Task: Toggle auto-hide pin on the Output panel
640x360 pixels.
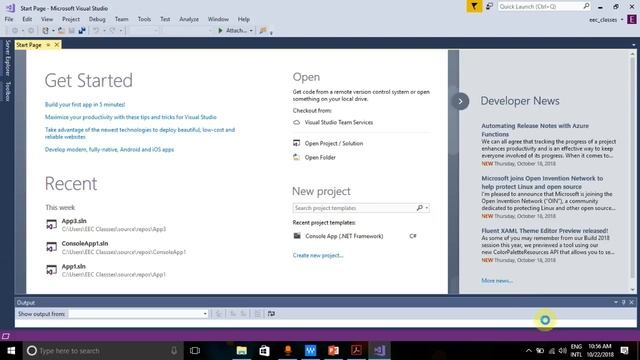Action: click(623, 302)
